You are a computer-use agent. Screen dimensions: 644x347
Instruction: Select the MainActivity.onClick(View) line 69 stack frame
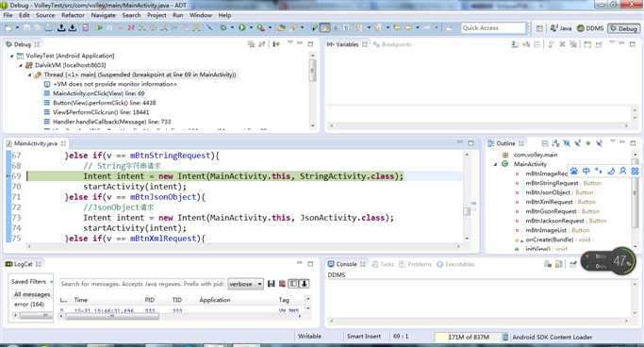coord(99,93)
